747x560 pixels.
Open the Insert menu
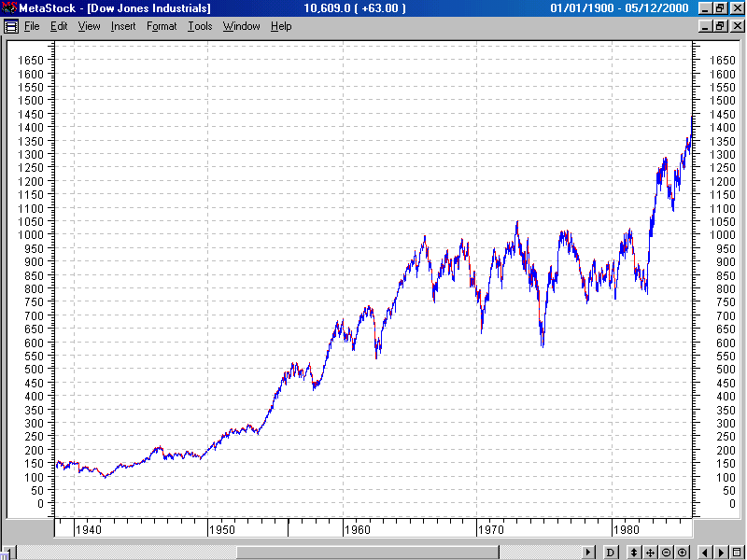point(123,26)
